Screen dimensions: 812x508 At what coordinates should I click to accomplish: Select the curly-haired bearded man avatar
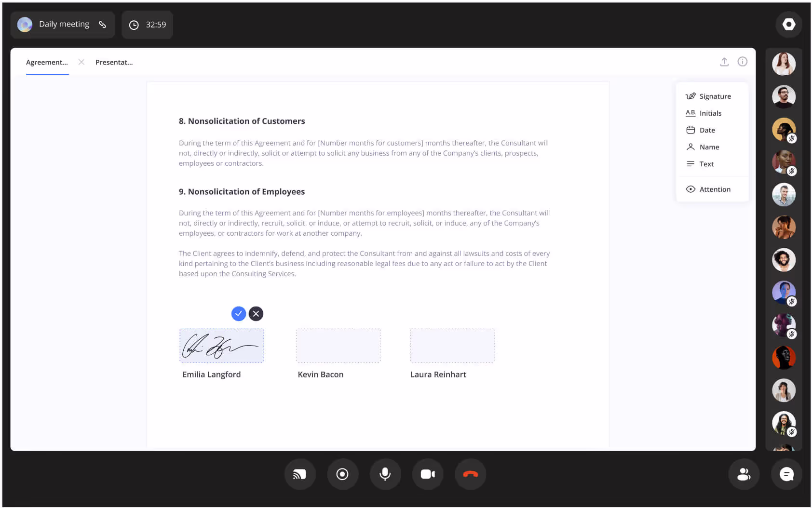[x=784, y=260]
